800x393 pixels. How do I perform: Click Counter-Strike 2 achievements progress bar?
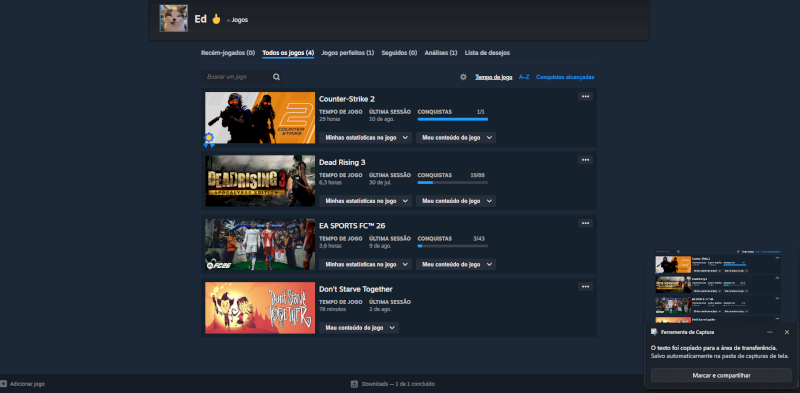click(x=453, y=119)
